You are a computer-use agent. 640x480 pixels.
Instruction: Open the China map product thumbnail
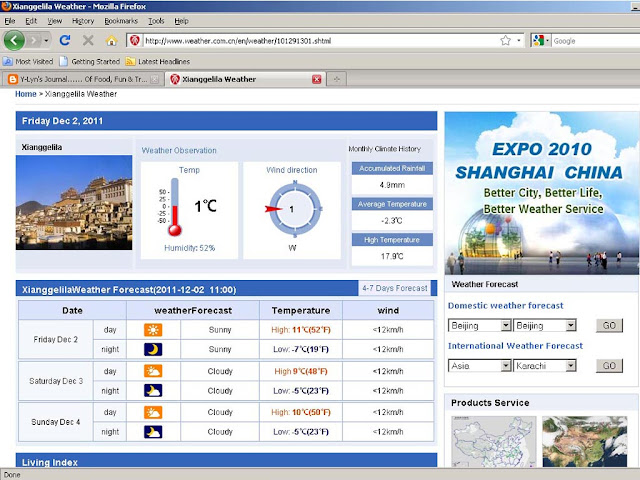[x=494, y=441]
